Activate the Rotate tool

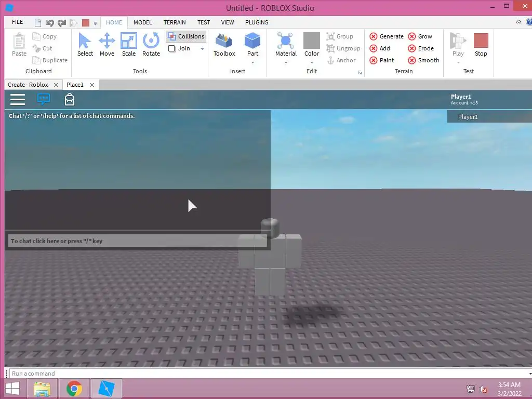[x=151, y=45]
